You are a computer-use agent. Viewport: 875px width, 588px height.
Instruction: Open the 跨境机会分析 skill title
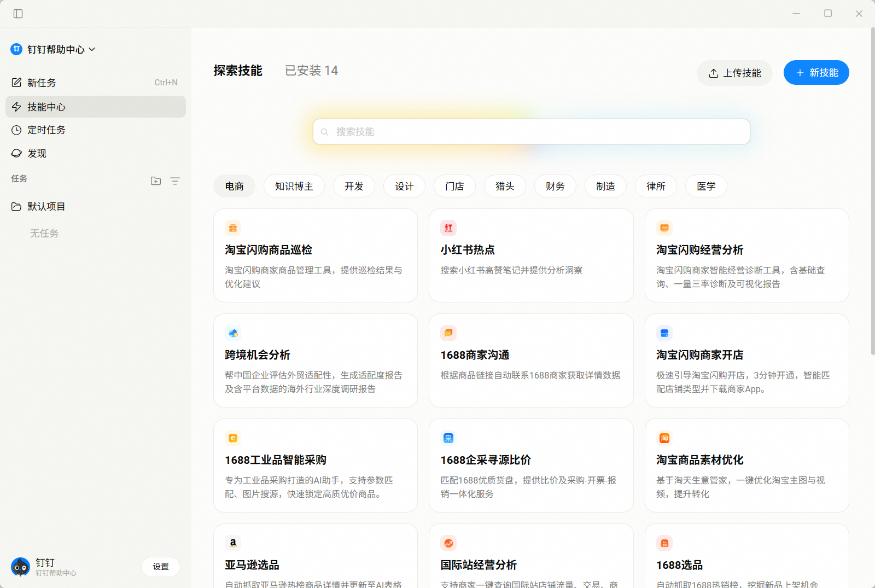[258, 355]
